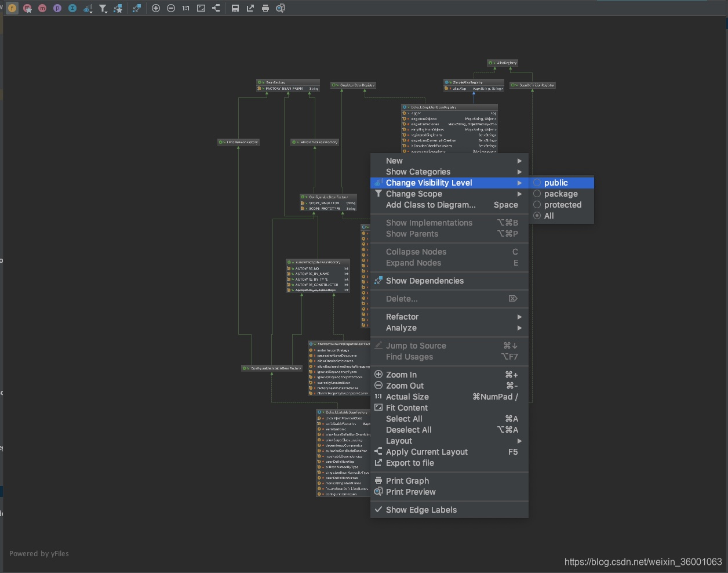Select the ConfigurableBeanFactory node header
728x573 pixels.
coord(328,197)
